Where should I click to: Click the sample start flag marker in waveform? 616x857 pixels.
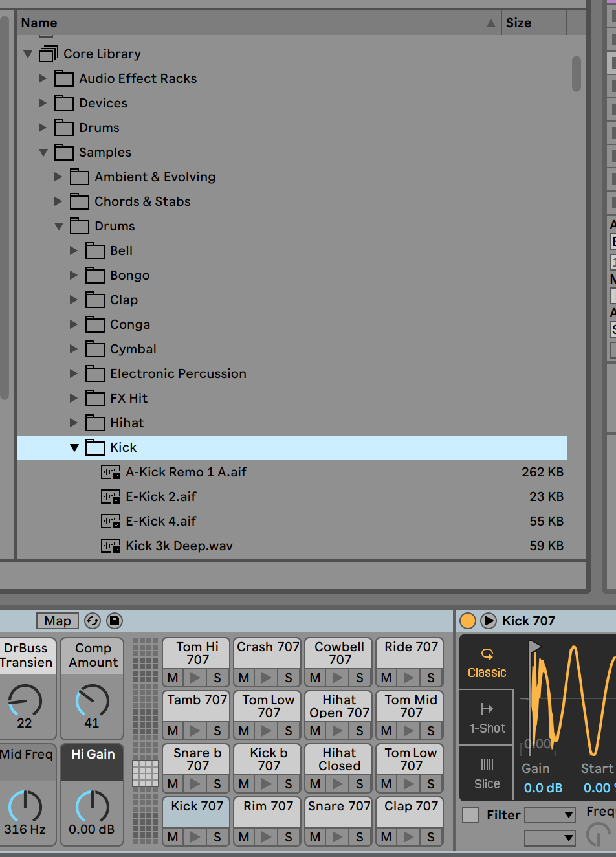(x=534, y=646)
